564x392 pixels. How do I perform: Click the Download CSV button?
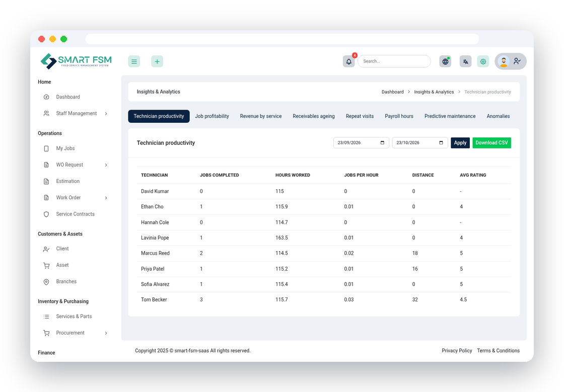[x=491, y=143]
